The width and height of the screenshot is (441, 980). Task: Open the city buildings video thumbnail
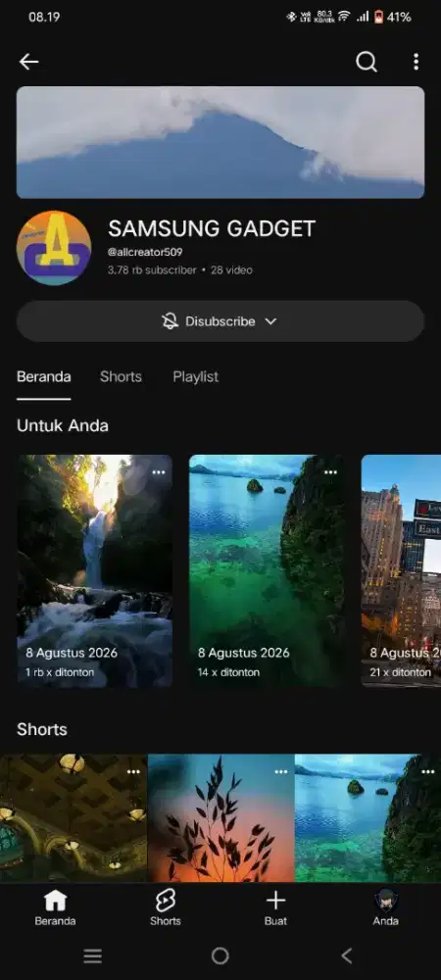coord(401,571)
